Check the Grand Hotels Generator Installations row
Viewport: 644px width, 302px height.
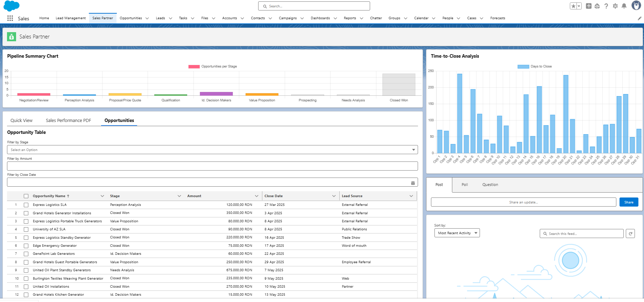(x=26, y=213)
